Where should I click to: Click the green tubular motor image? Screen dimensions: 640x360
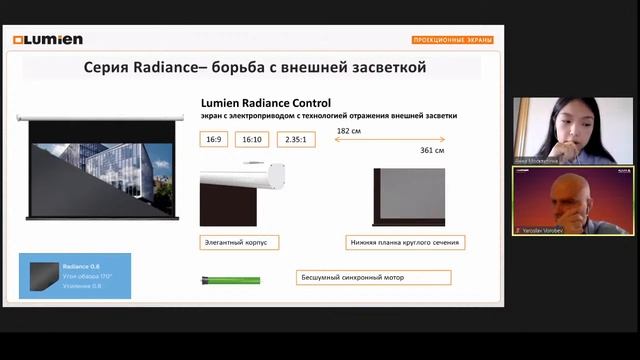231,280
